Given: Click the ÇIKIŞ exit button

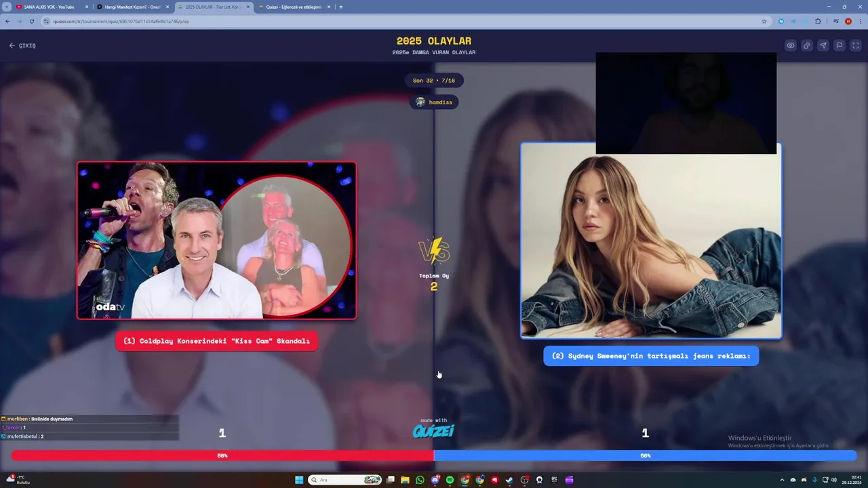Looking at the screenshot, I should tap(22, 45).
